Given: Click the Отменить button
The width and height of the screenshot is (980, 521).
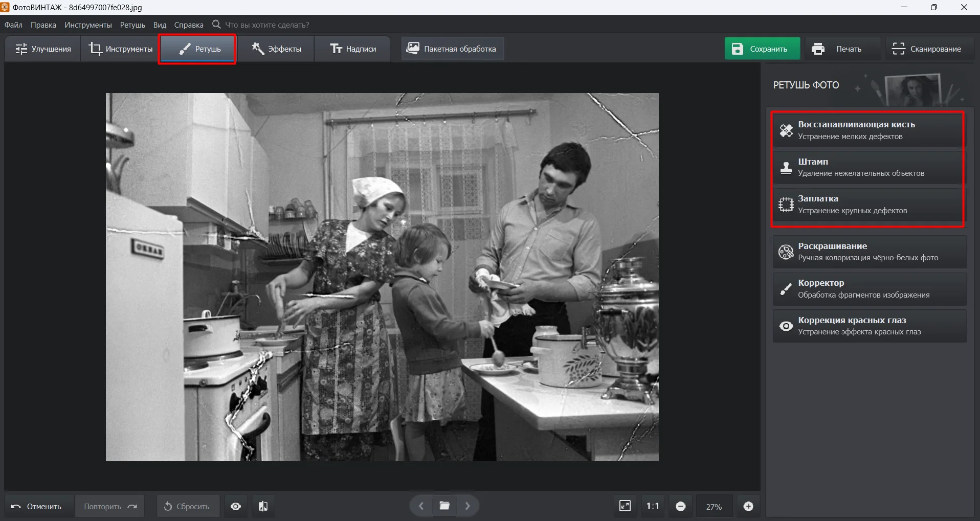Looking at the screenshot, I should tap(39, 506).
